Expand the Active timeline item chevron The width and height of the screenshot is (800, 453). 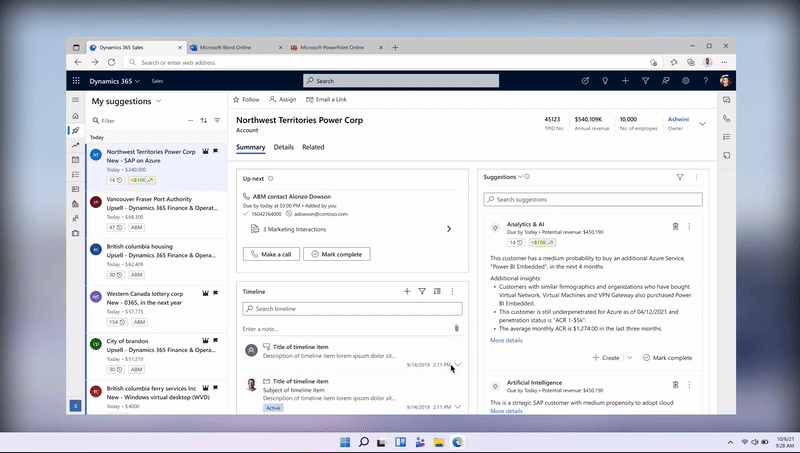click(458, 407)
